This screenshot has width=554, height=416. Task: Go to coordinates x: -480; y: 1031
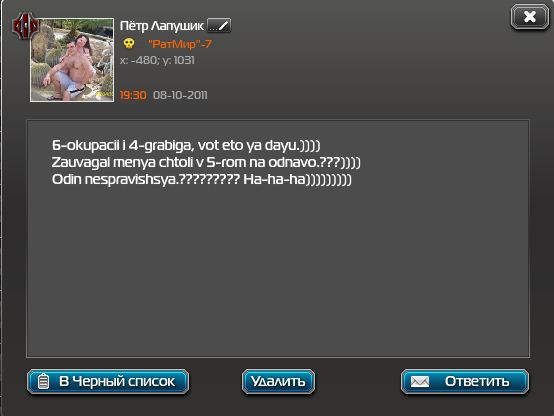[x=157, y=60]
